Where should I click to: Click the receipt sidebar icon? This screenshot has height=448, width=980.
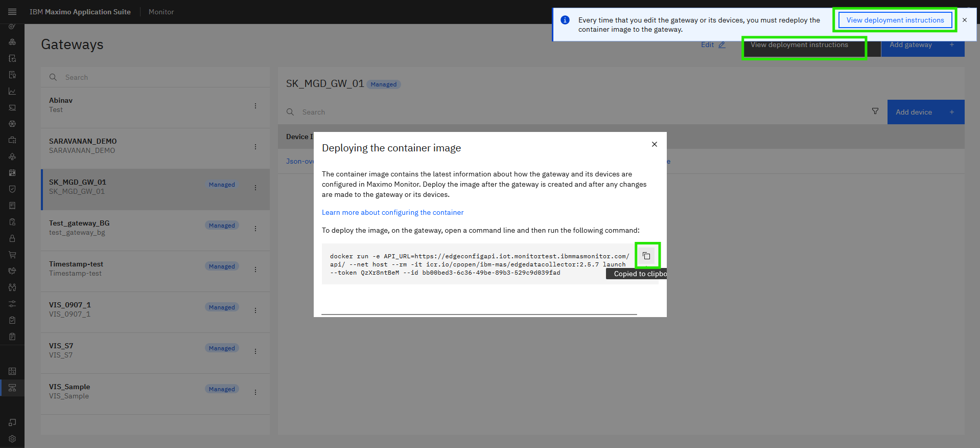12,206
